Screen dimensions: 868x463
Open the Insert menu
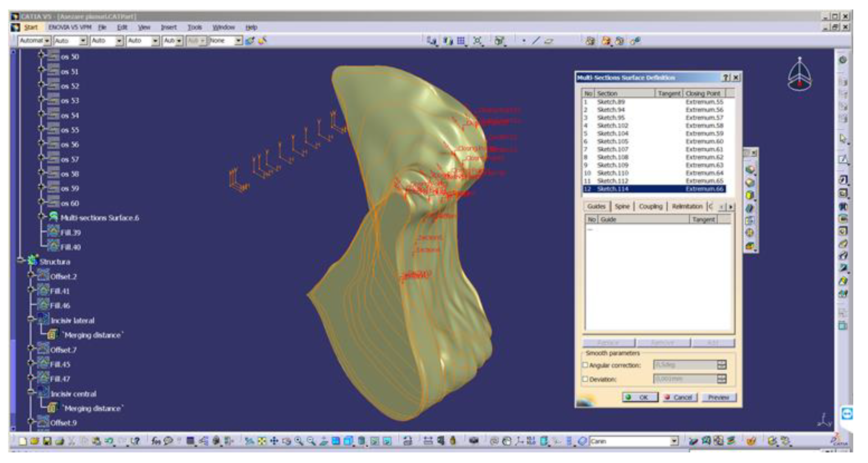click(168, 27)
